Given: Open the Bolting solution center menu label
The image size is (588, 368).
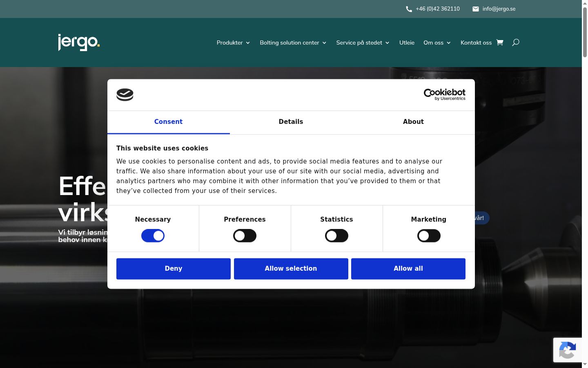Looking at the screenshot, I should (290, 43).
